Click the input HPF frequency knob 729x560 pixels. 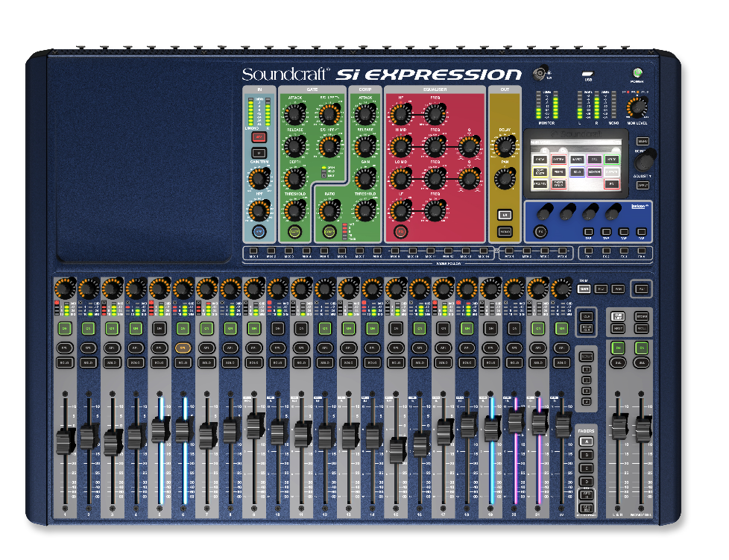(x=259, y=210)
